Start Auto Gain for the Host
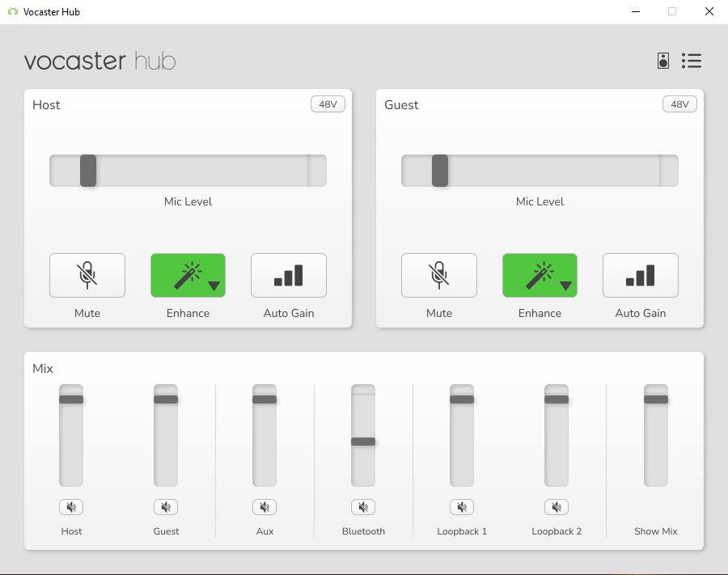The height and width of the screenshot is (575, 728). [289, 275]
